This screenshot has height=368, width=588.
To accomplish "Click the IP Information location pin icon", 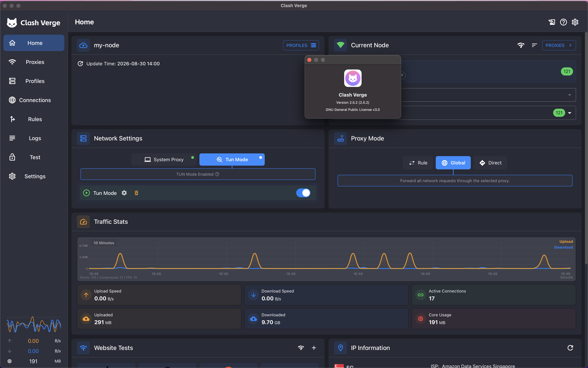I will pyautogui.click(x=340, y=348).
